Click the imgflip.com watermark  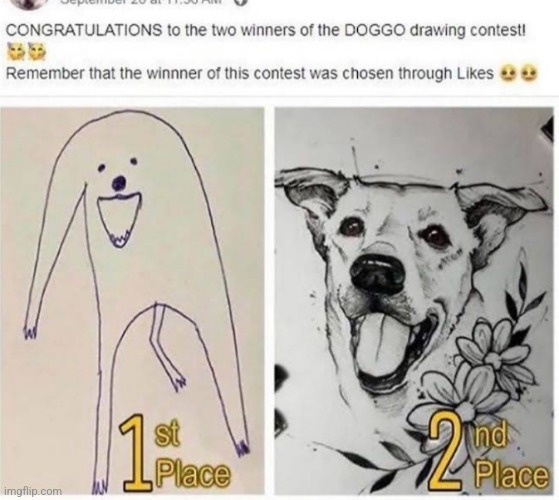click(33, 491)
